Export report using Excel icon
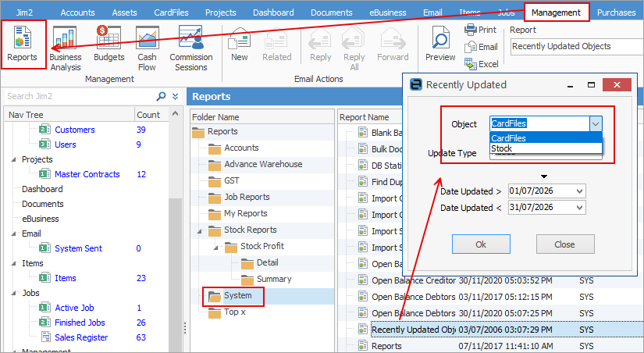 (x=482, y=64)
